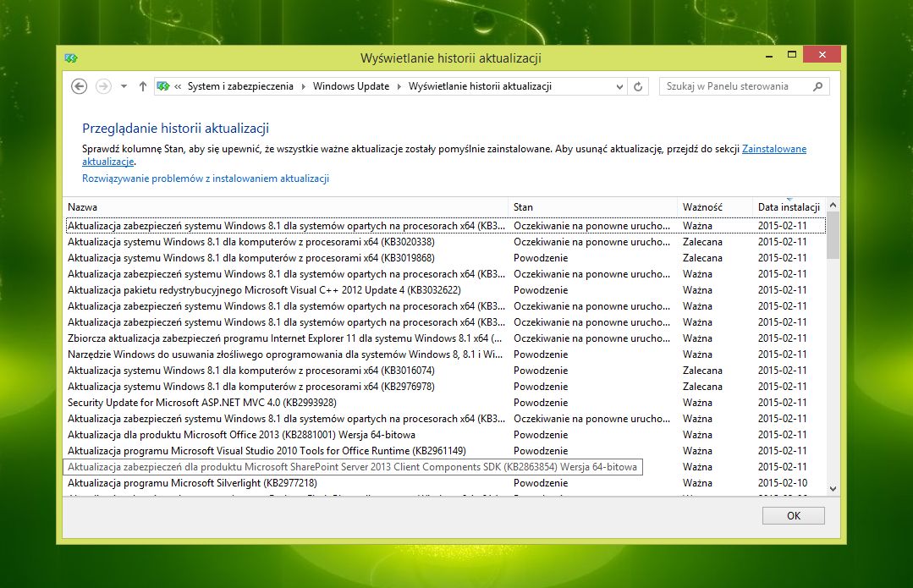Select the Visual C++ 2012 Update 4 (KB3032622) row
913x588 pixels.
coord(445,290)
